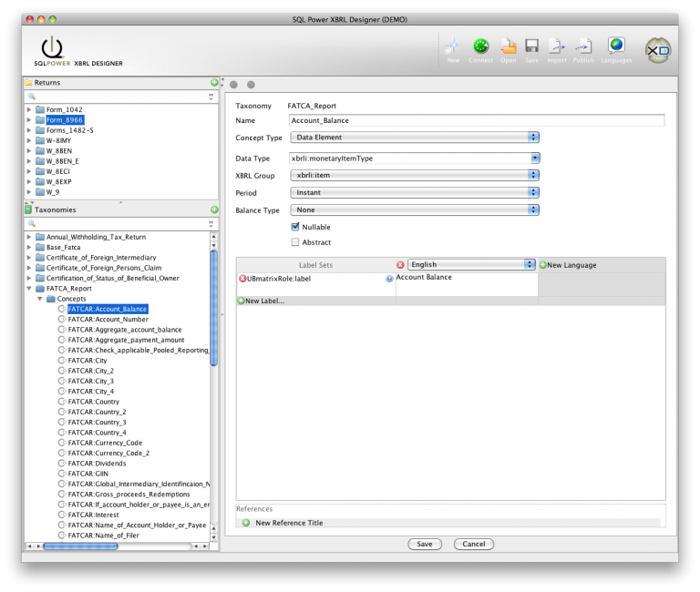
Task: Click the Concepts folder icon
Action: click(51, 299)
